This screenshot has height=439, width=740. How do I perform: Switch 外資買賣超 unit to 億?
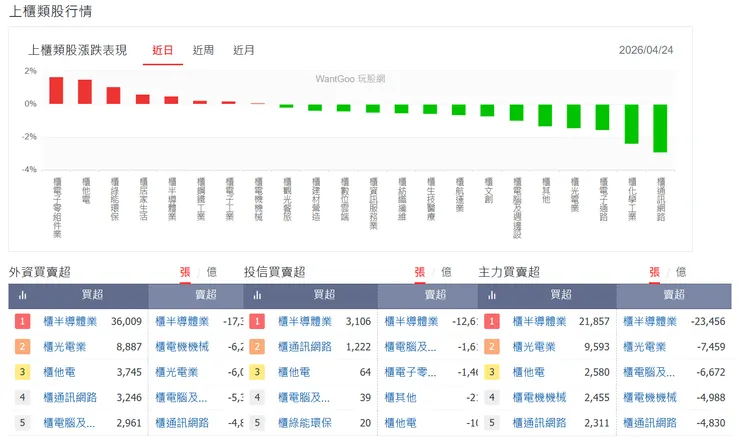212,272
